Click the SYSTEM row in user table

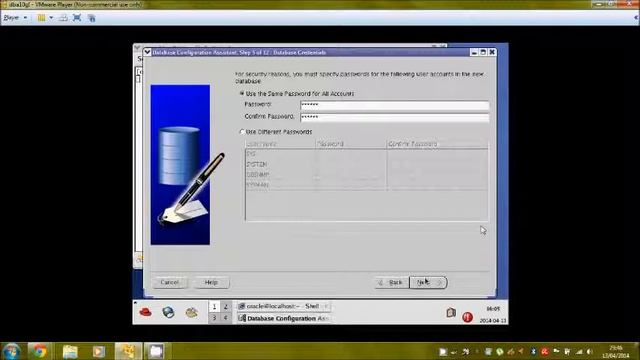coord(366,164)
